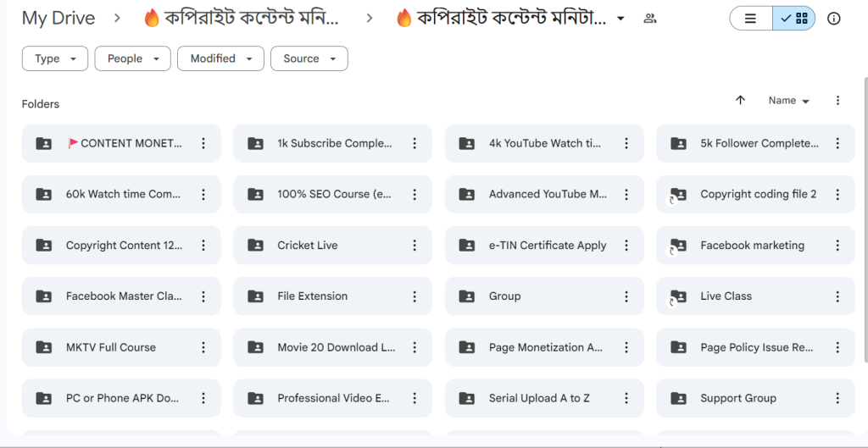Open more actions for 1k Subscribe Comple... folder

[x=415, y=143]
